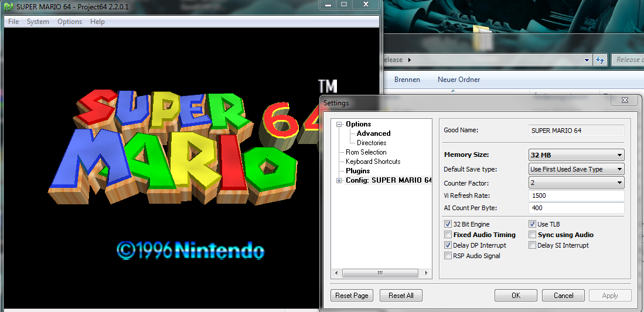Select Rom Selection in the settings tree

click(x=366, y=152)
